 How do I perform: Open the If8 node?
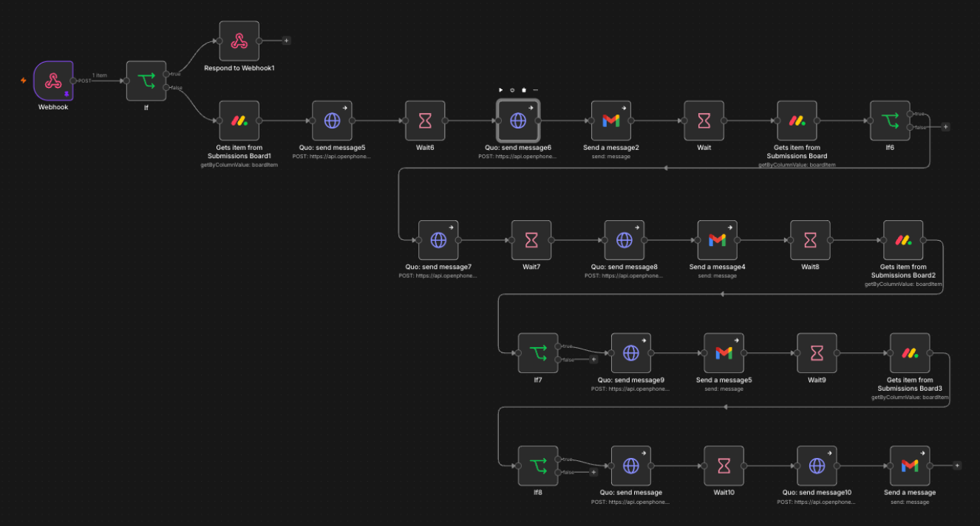pos(538,465)
